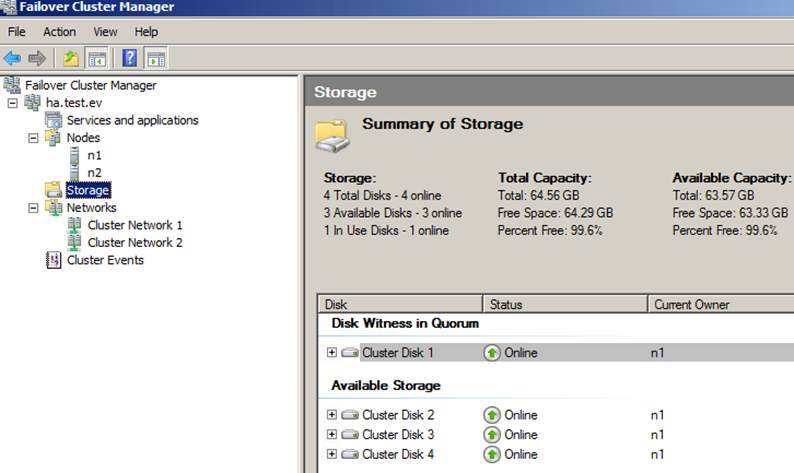The width and height of the screenshot is (794, 473).
Task: Collapse the ha.test.ev cluster node
Action: 13,103
